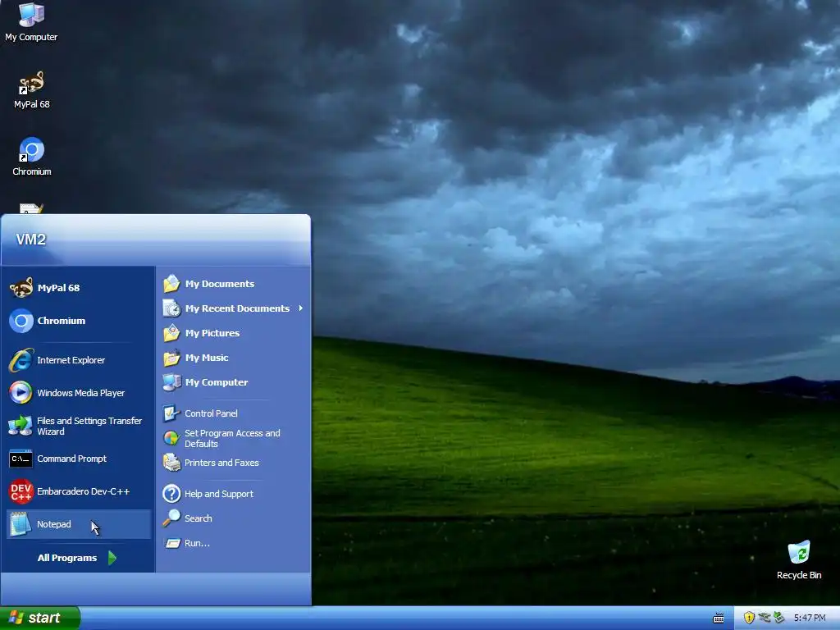Open Internet Explorer from the Start menu

tap(78, 360)
